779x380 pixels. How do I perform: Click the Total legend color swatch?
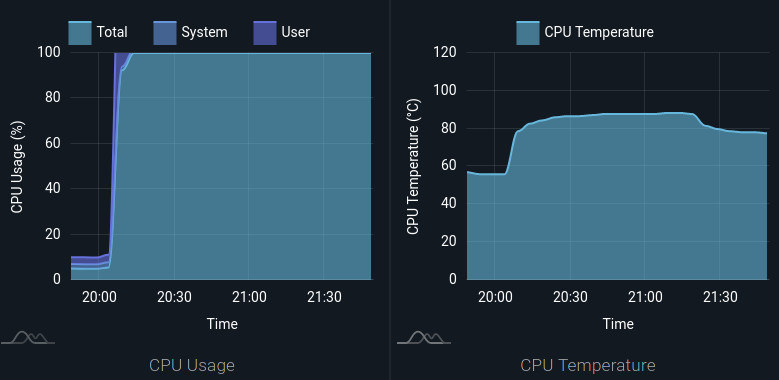79,33
